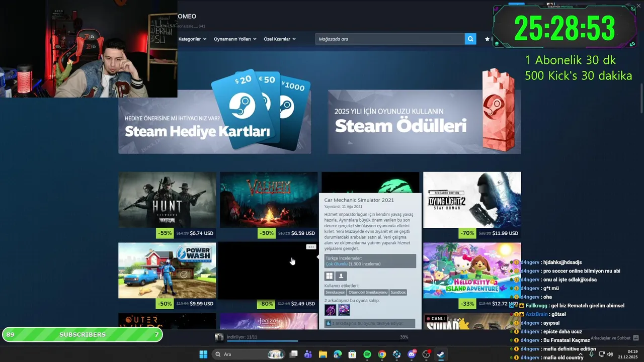Launch Microsoft Teams from the taskbar
The height and width of the screenshot is (362, 644).
308,354
